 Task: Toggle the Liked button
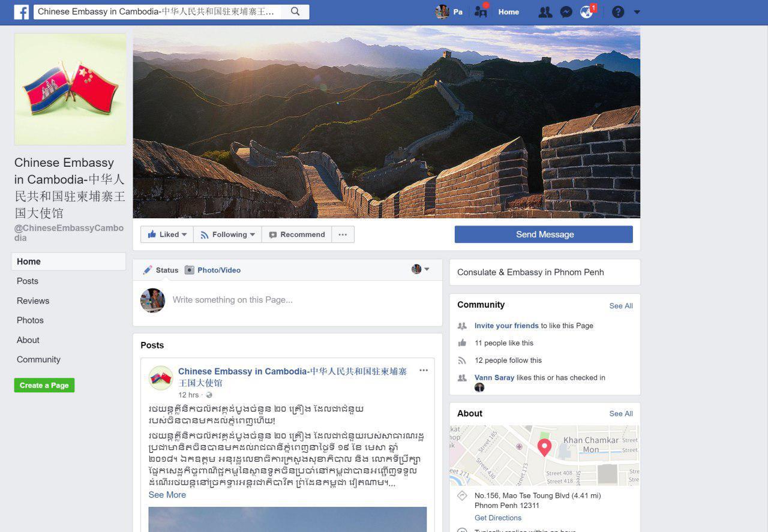[x=167, y=235]
